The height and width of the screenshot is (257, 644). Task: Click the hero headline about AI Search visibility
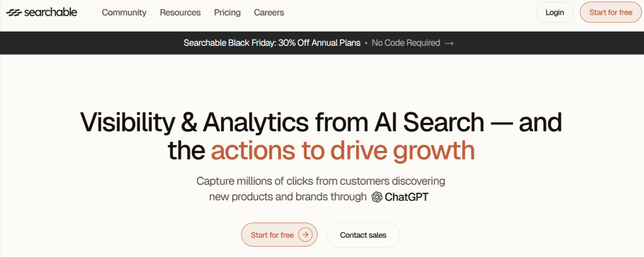point(322,122)
